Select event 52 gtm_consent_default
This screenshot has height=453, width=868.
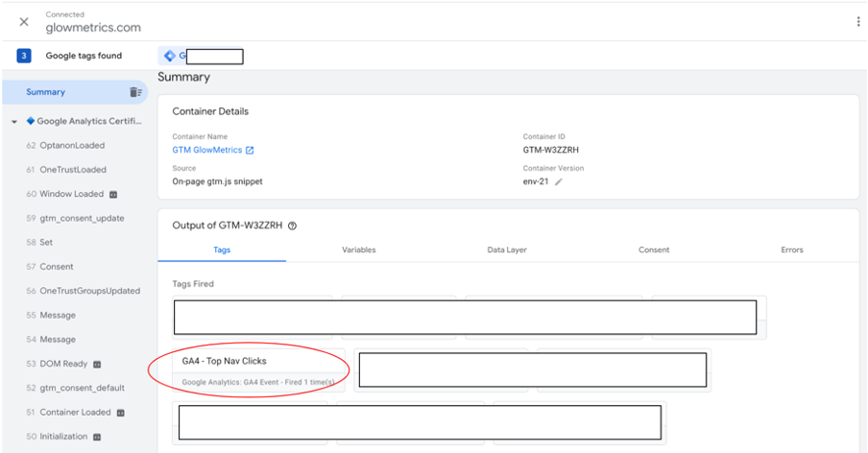pyautogui.click(x=75, y=389)
